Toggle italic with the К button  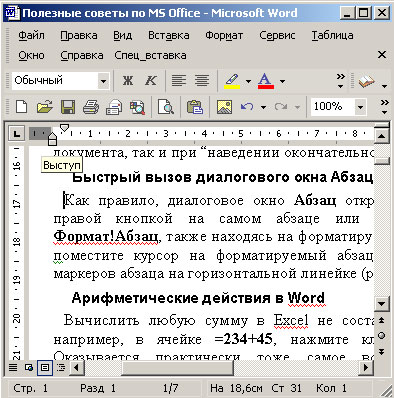click(151, 80)
